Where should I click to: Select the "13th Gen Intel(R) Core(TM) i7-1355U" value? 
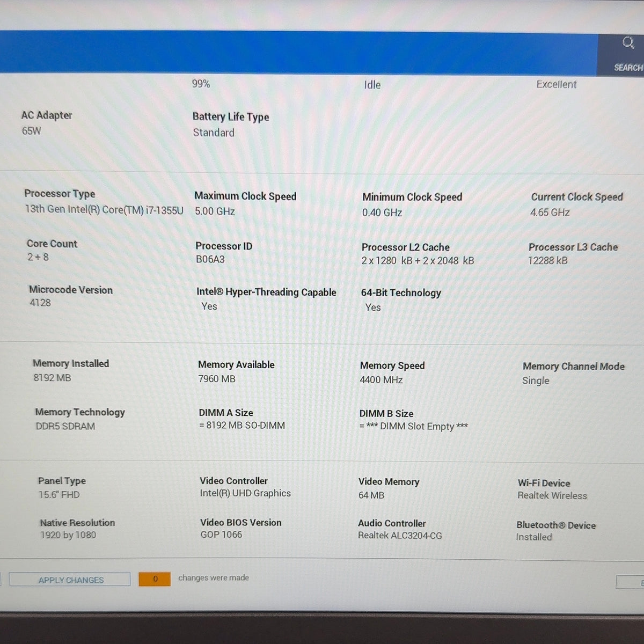click(104, 209)
